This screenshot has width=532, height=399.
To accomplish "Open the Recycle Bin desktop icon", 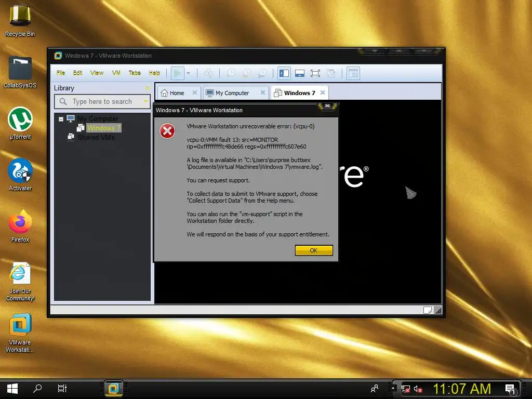I will 20,20.
